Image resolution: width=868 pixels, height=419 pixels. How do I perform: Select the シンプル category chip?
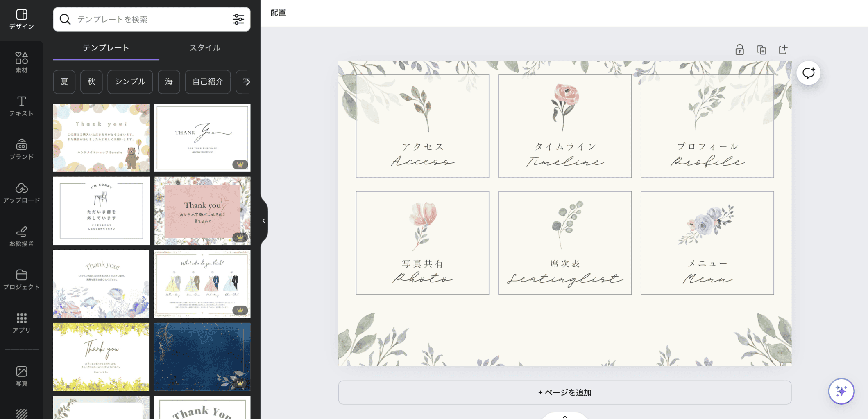pyautogui.click(x=130, y=81)
